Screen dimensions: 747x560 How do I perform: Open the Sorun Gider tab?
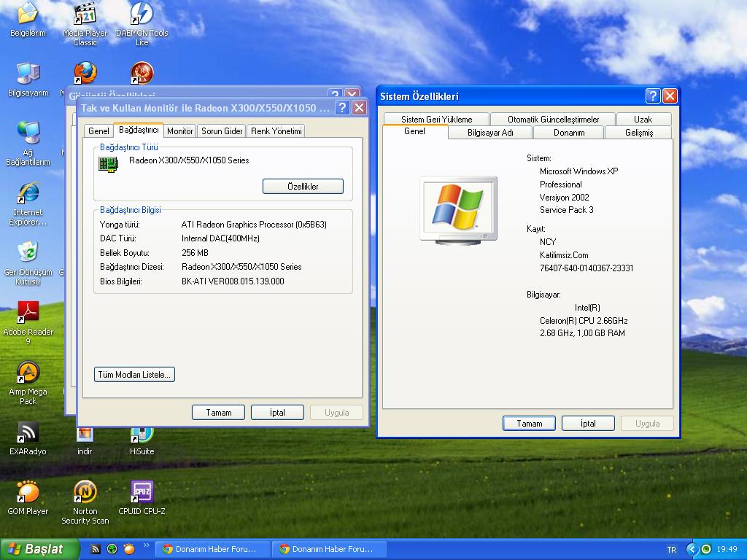(x=222, y=131)
